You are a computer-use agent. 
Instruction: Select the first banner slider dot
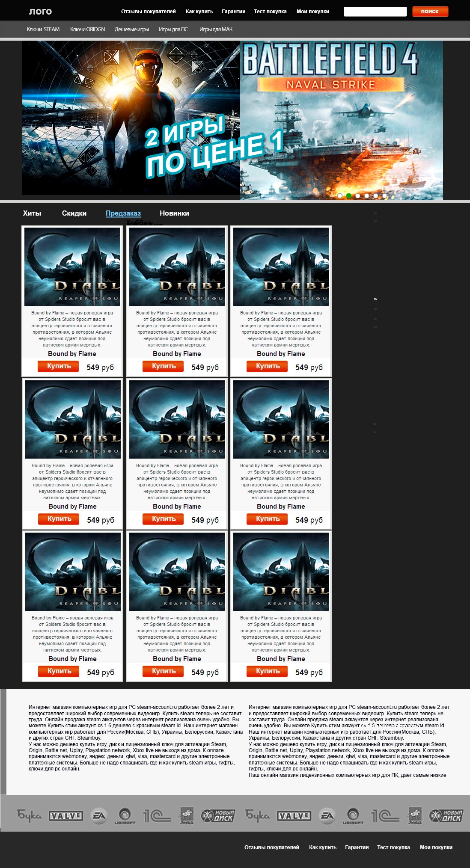[x=340, y=196]
